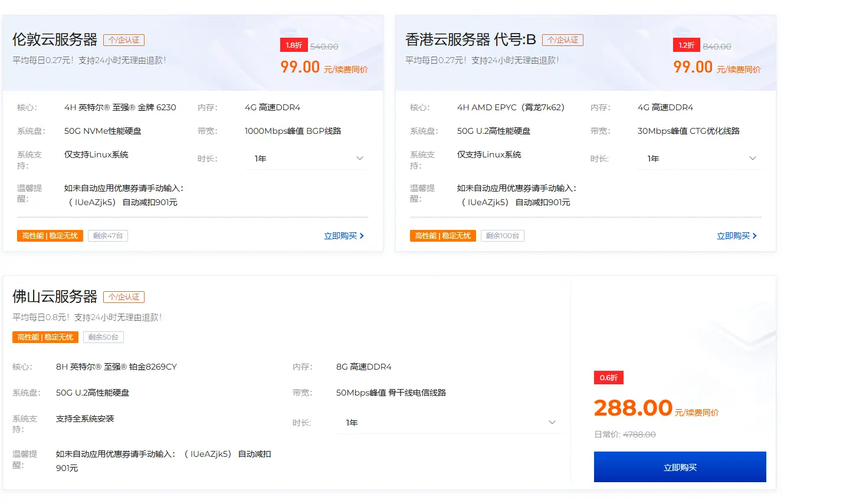Click 高性能 | 稳定无忧 tag on 伦敦云服务器 card

(x=50, y=236)
